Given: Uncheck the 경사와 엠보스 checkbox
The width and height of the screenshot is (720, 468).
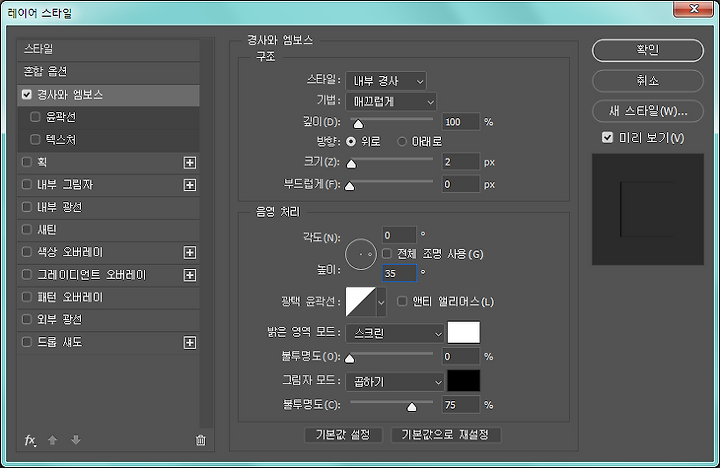Looking at the screenshot, I should [27, 95].
